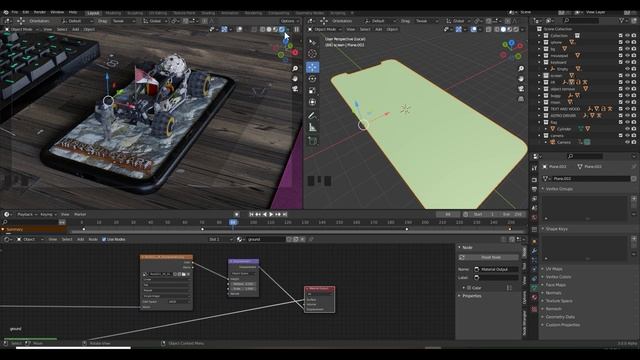Select the Annotate pencil tool
Screen dimensions: 640x360
click(312, 116)
